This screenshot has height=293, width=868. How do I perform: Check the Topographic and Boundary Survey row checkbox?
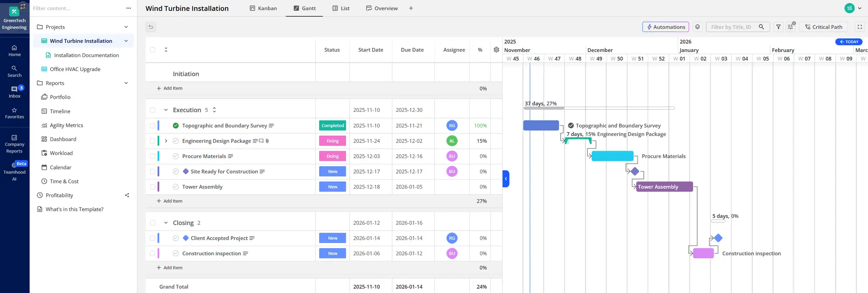click(153, 125)
